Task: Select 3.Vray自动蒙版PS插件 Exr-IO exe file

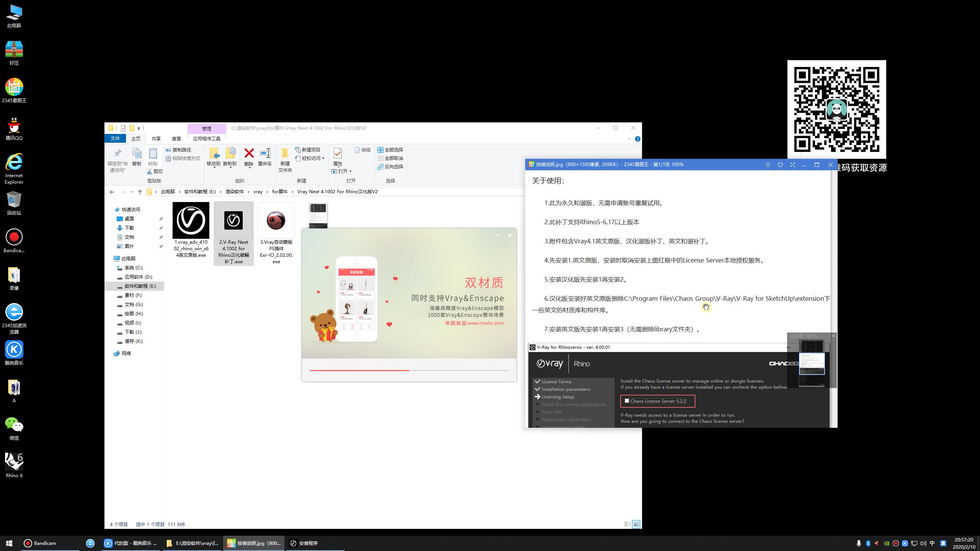Action: click(x=276, y=233)
